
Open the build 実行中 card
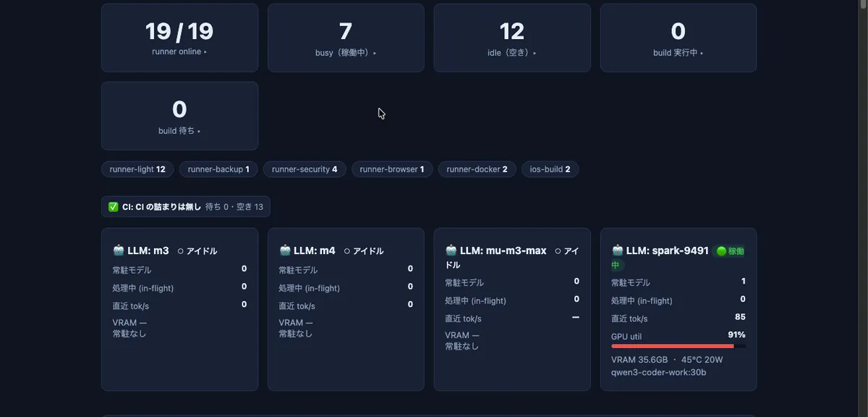point(678,38)
